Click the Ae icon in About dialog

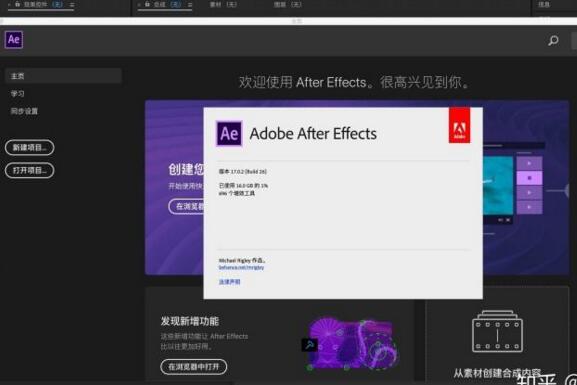tap(229, 134)
